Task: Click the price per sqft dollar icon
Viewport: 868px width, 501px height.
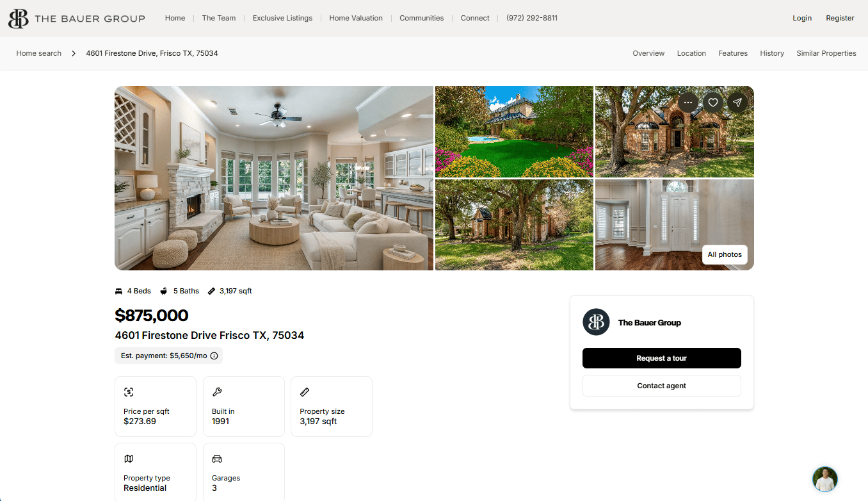Action: [129, 392]
